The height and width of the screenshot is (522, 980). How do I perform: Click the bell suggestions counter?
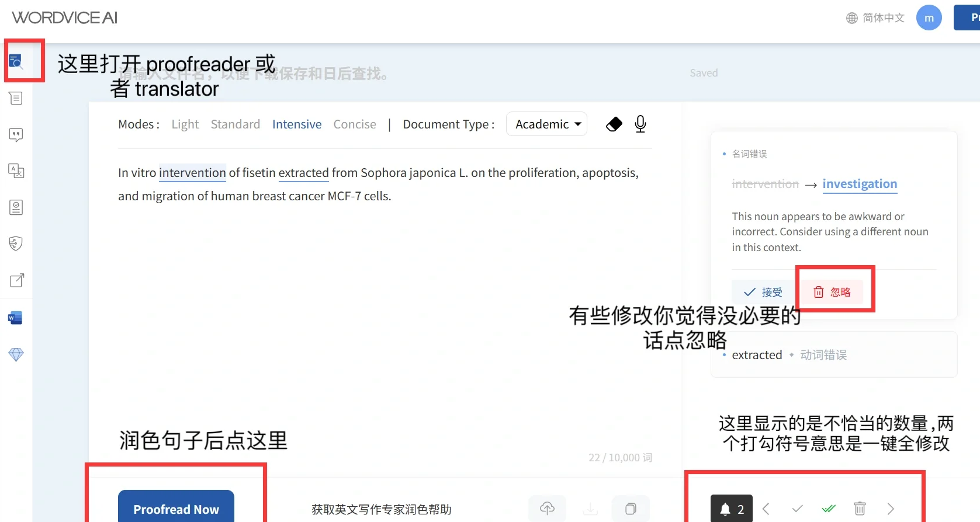point(732,509)
